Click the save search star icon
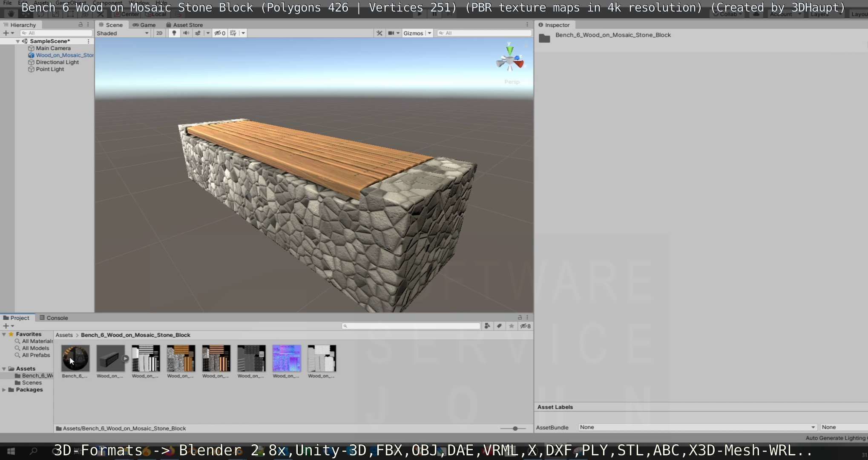Screen dimensions: 868x460 (511, 326)
